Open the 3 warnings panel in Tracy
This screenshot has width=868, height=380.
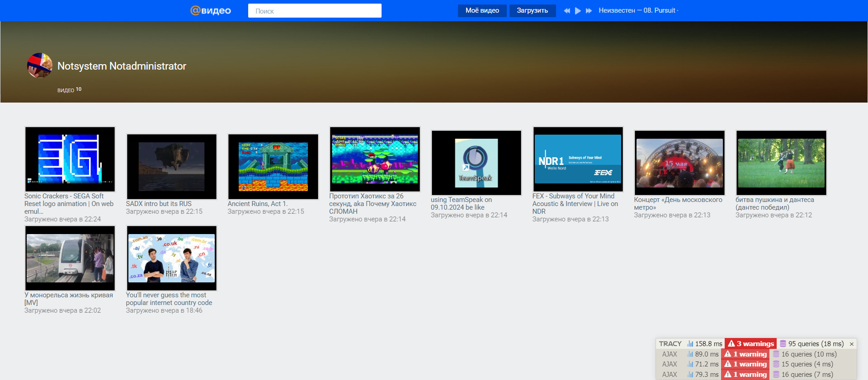click(x=751, y=344)
